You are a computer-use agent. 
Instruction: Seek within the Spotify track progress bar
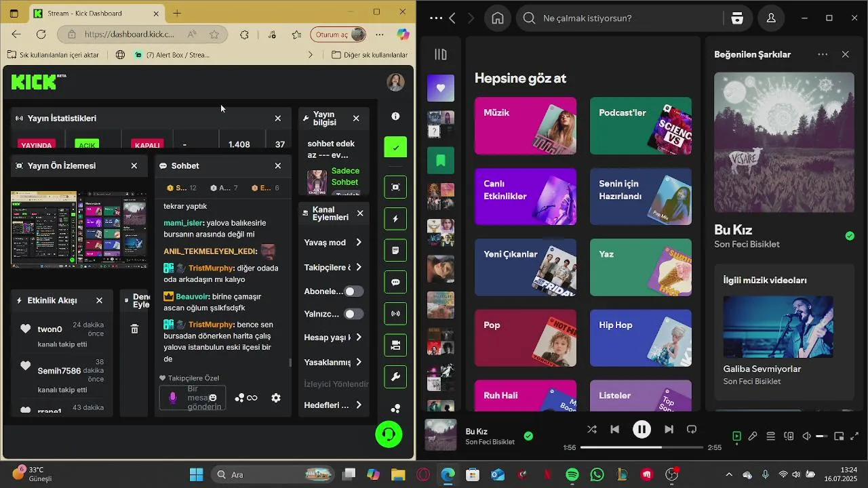(x=642, y=447)
